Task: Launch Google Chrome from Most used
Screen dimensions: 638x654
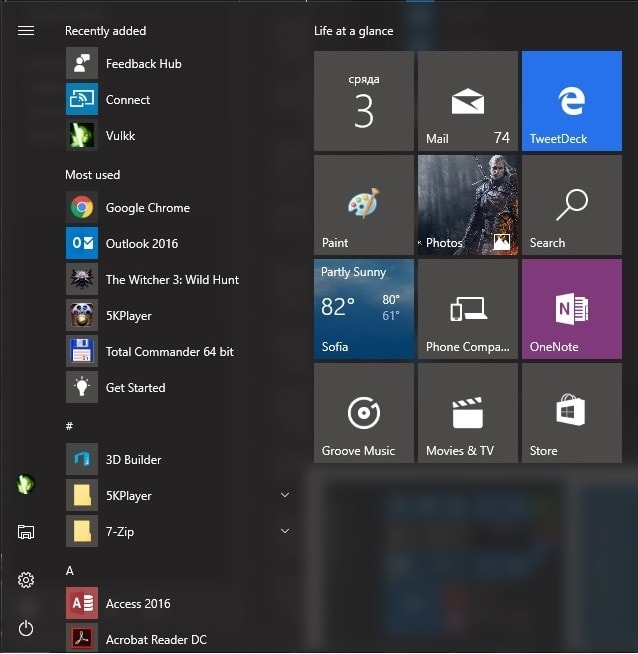Action: (147, 208)
